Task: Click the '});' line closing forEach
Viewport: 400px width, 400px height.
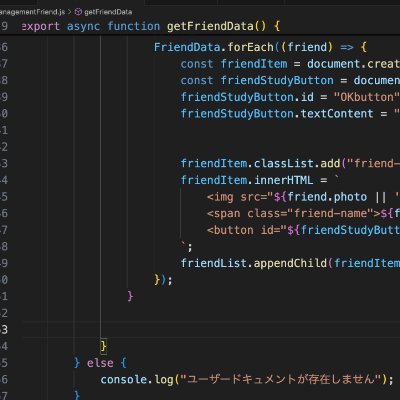Action: pos(163,280)
